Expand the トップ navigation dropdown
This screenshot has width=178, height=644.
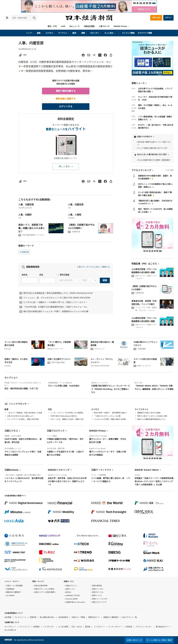click(30, 33)
